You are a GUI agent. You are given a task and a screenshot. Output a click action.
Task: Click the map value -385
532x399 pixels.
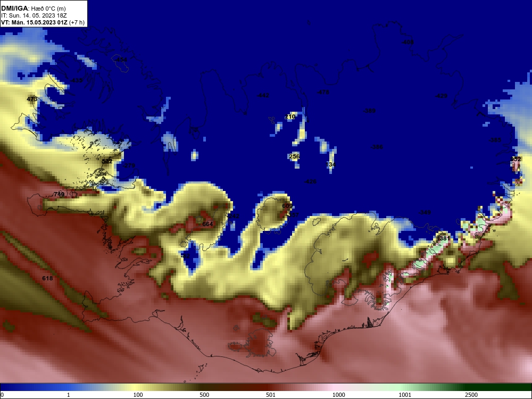point(495,140)
